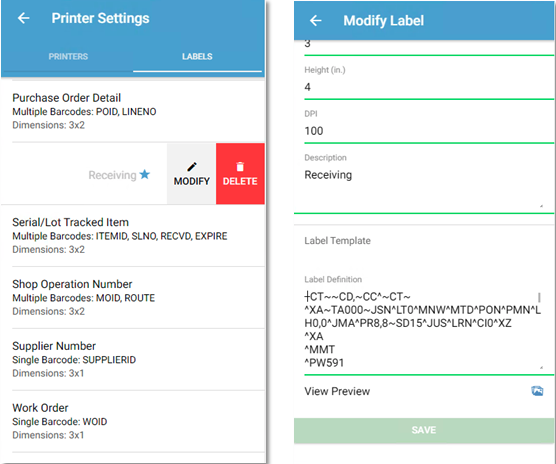Go back from Printer Settings screen

coord(23,18)
